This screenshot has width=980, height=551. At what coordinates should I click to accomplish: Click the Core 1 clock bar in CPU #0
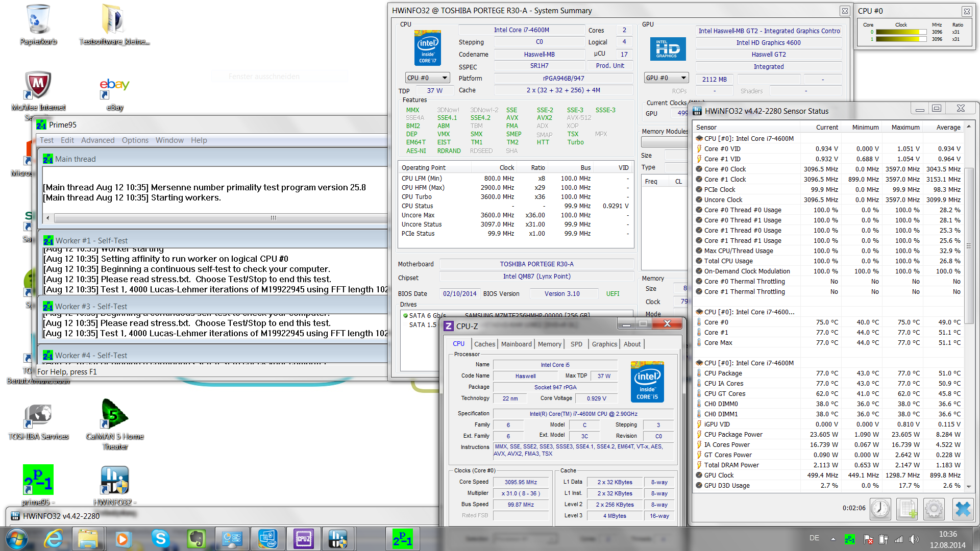[901, 39]
